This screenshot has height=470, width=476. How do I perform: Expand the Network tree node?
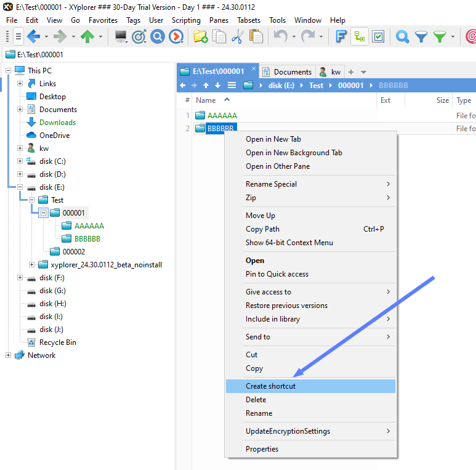8,355
